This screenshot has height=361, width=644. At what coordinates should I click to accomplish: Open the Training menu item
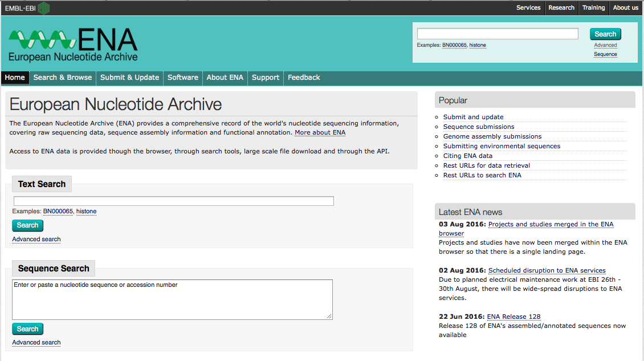(593, 7)
